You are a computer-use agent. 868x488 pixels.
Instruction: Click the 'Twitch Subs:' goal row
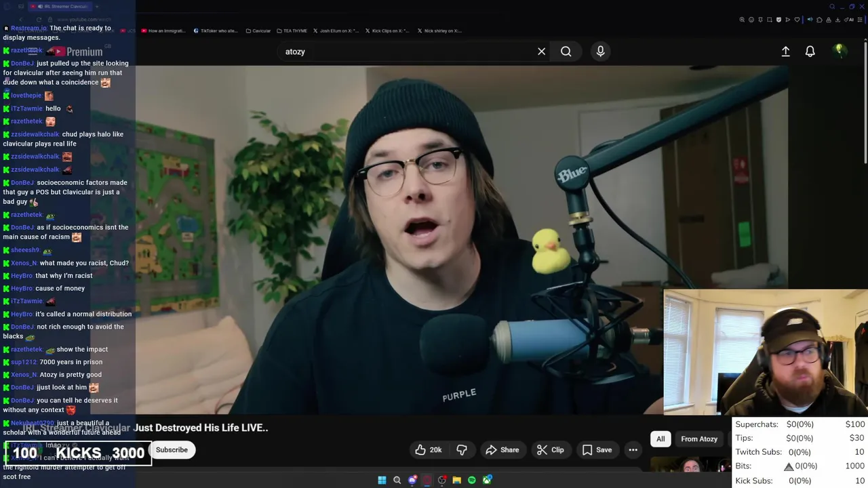pyautogui.click(x=800, y=452)
